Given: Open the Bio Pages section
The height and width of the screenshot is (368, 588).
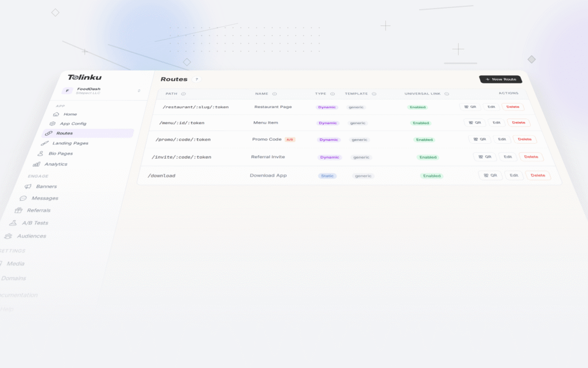Looking at the screenshot, I should click(60, 154).
